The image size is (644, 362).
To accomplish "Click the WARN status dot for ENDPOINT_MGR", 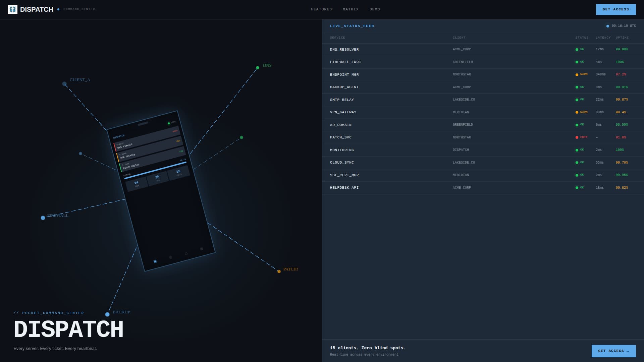I will pyautogui.click(x=577, y=75).
